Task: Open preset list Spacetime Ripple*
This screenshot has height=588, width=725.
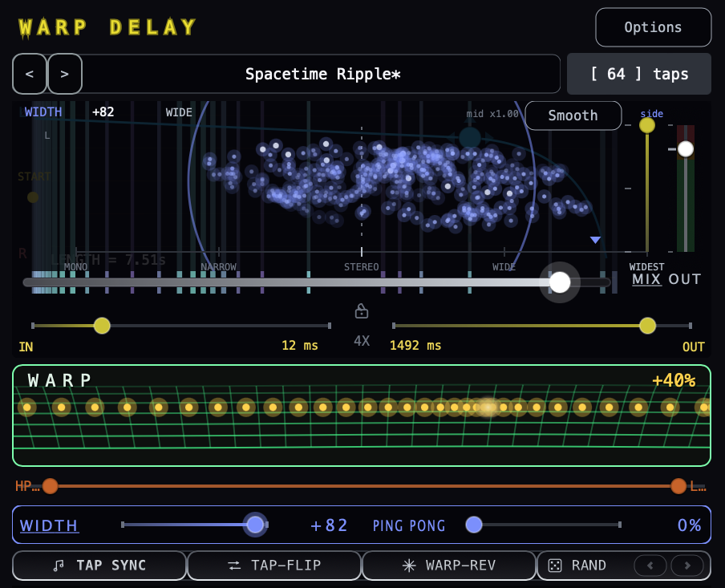Action: (x=322, y=74)
